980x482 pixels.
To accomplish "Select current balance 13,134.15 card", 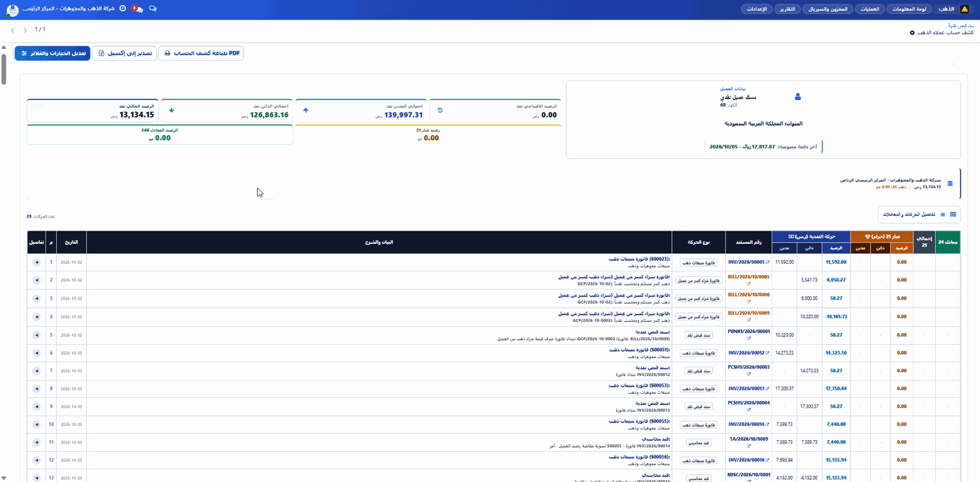I will tap(92, 111).
